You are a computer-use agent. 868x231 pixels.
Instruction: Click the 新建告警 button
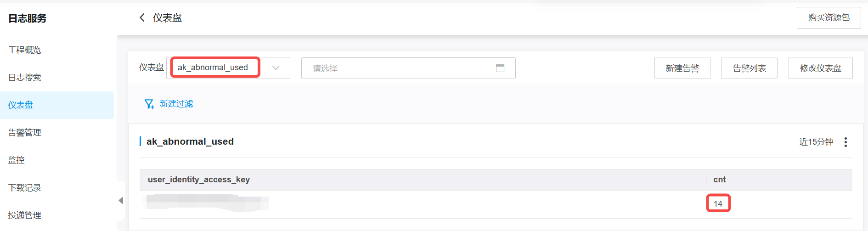pyautogui.click(x=682, y=68)
